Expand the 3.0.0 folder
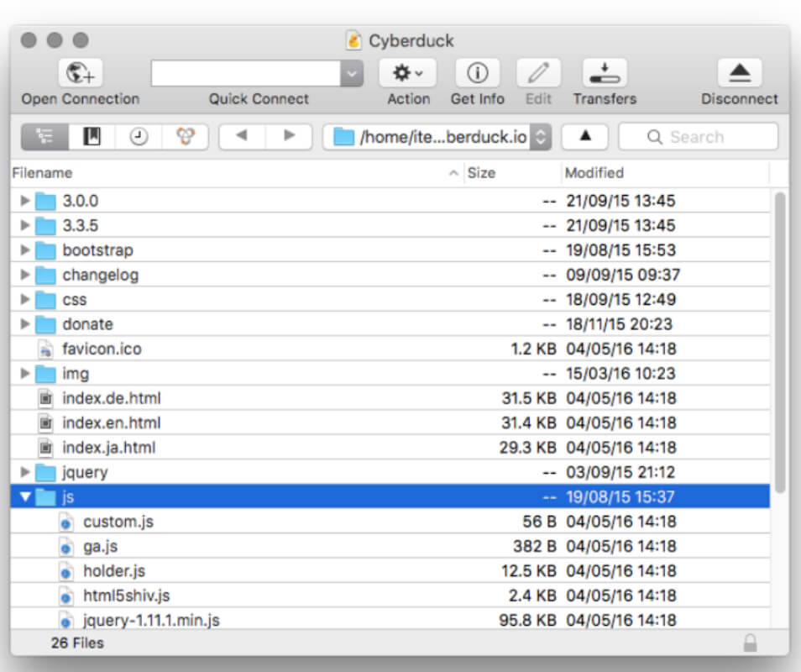 coord(24,200)
